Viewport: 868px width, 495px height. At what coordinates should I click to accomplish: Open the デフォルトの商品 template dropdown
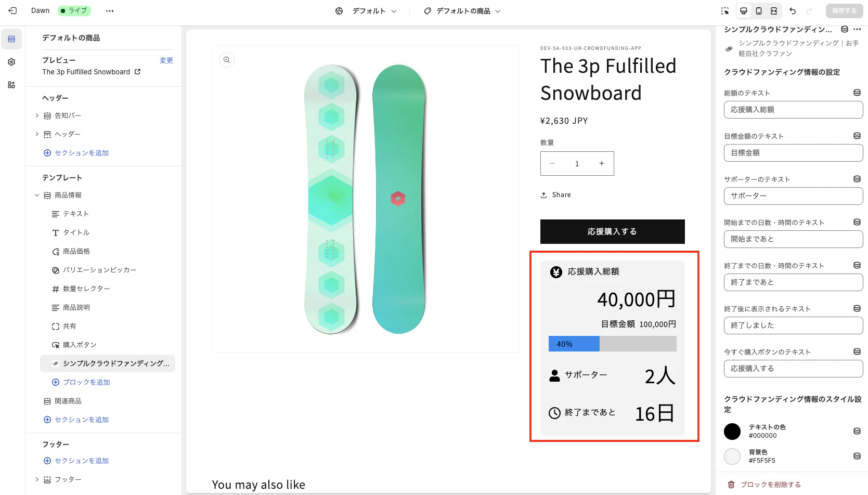[x=462, y=11]
